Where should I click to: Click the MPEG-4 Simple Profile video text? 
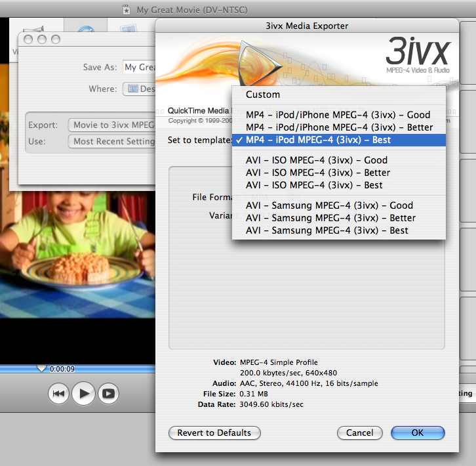point(279,362)
